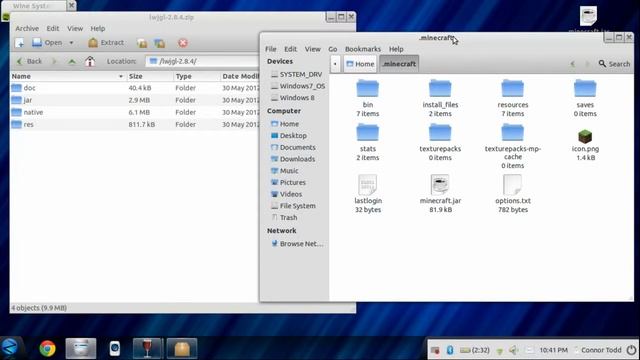Select the minecraft.jar file icon

point(440,184)
